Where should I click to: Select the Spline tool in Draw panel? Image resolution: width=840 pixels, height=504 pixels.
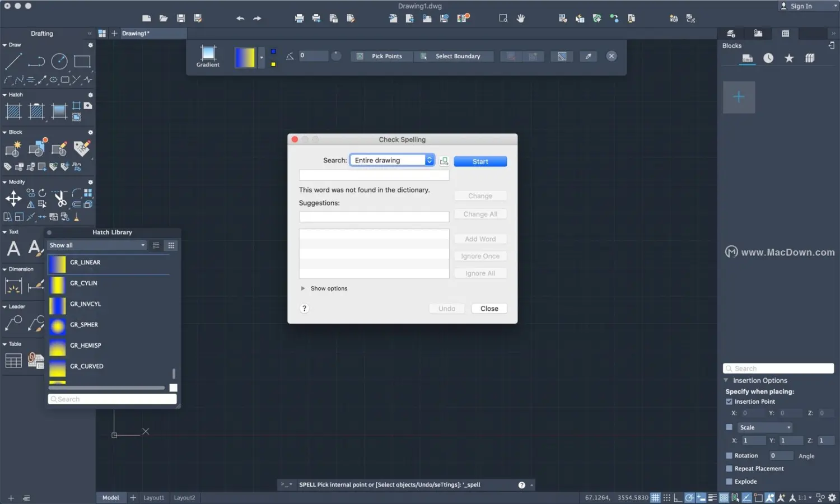click(x=20, y=80)
